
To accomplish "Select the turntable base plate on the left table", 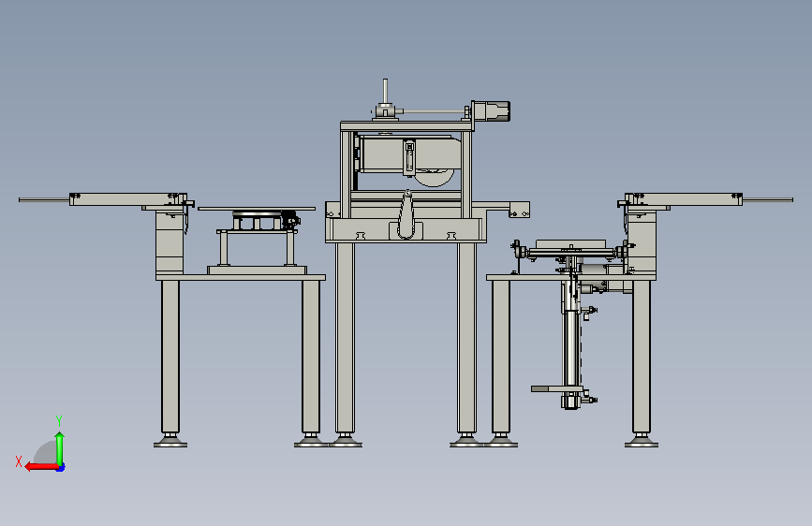I will coord(257,270).
